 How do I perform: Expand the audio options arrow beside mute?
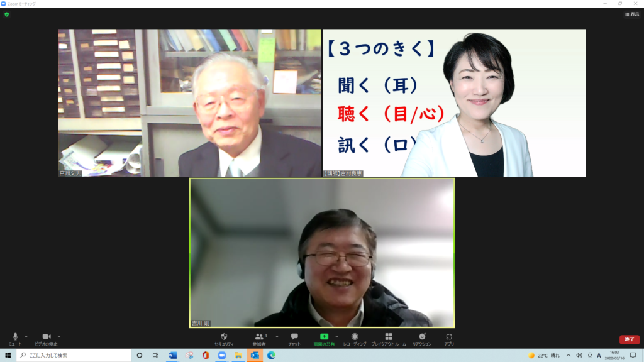pyautogui.click(x=26, y=336)
